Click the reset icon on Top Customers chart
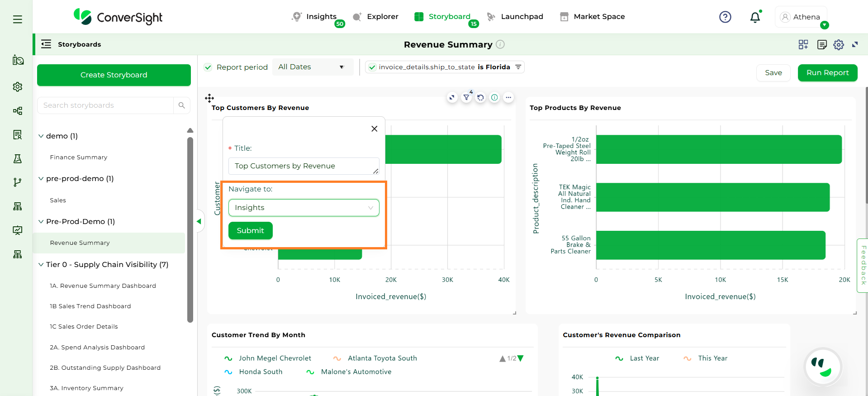Screen dimensions: 868x396 (480, 97)
